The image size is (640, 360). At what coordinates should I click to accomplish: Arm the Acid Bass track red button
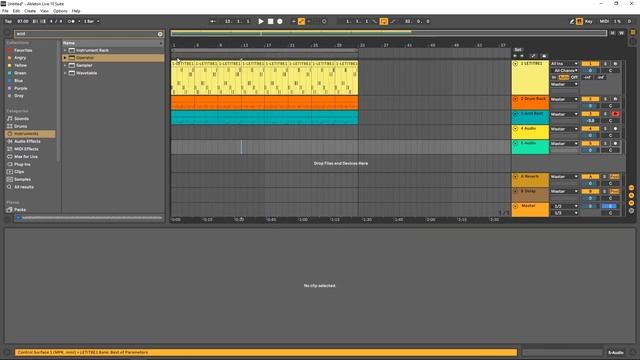click(616, 114)
